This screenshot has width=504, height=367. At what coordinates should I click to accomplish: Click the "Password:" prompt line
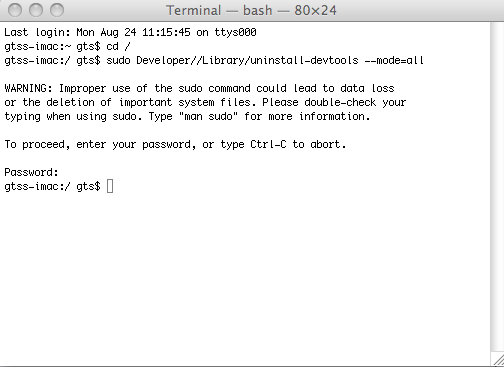[x=31, y=172]
